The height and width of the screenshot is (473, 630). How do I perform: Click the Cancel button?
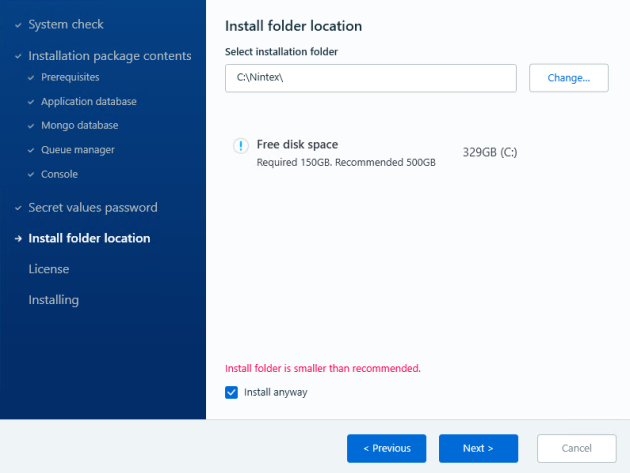576,449
